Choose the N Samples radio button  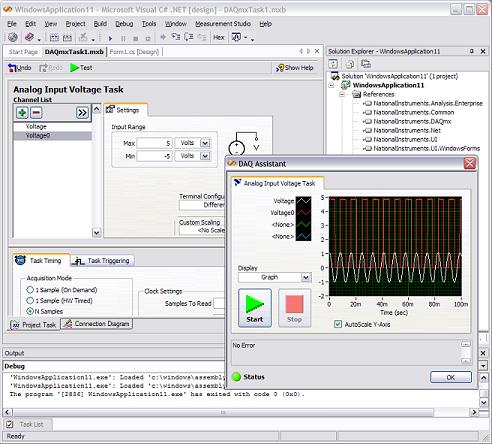pos(30,311)
